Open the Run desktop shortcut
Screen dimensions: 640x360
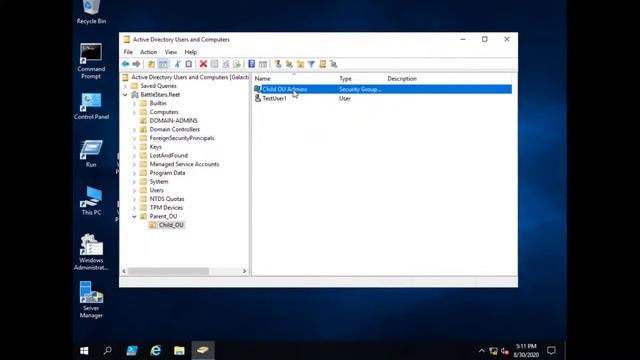[91, 154]
